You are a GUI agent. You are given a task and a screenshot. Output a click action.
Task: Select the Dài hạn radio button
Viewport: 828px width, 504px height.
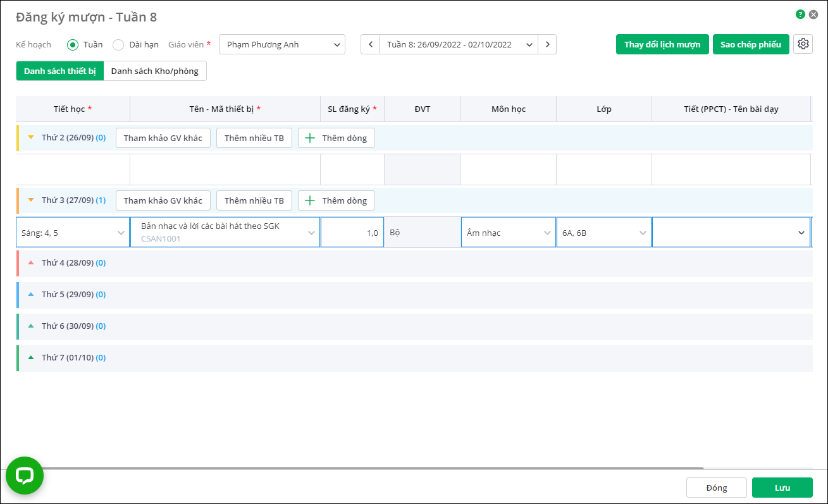tap(118, 45)
